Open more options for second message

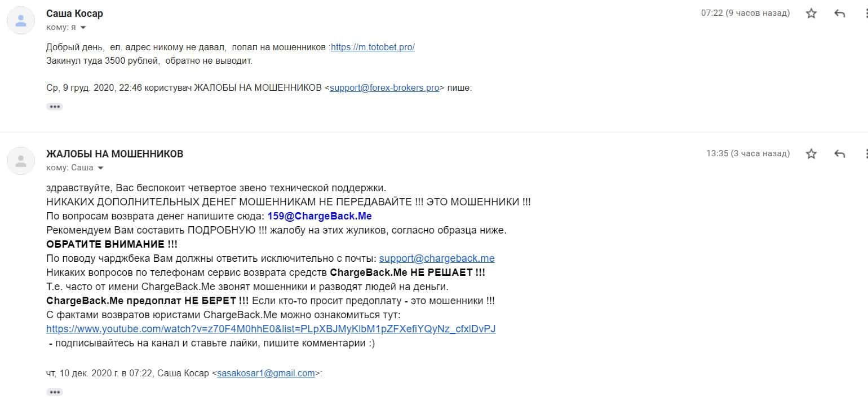(x=865, y=153)
